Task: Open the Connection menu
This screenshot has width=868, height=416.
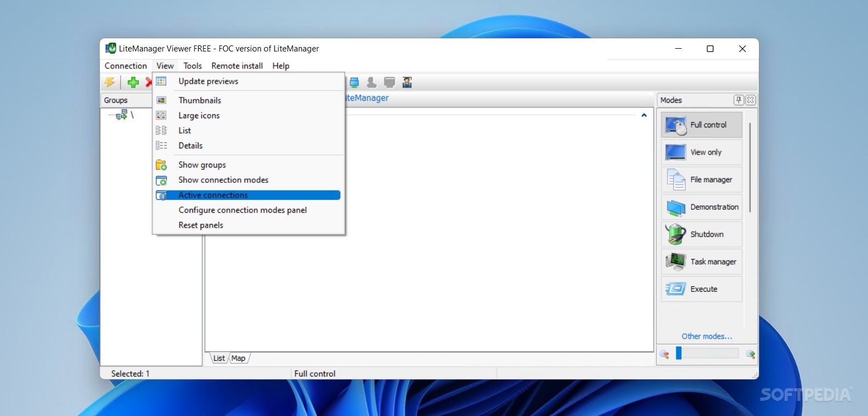Action: [x=125, y=66]
